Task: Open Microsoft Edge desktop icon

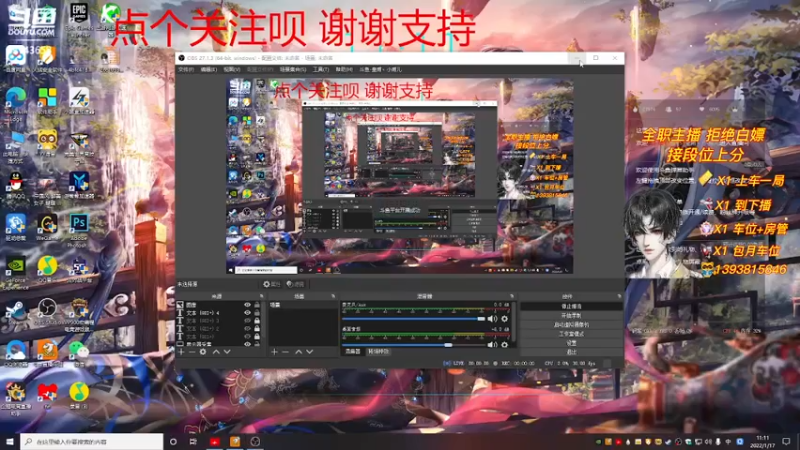Action: (16, 104)
